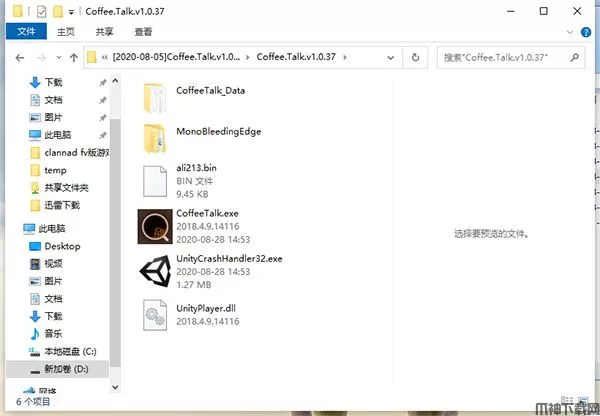This screenshot has width=600, height=416.
Task: Open the CoffeeTalk_Data folder icon
Action: pos(155,98)
